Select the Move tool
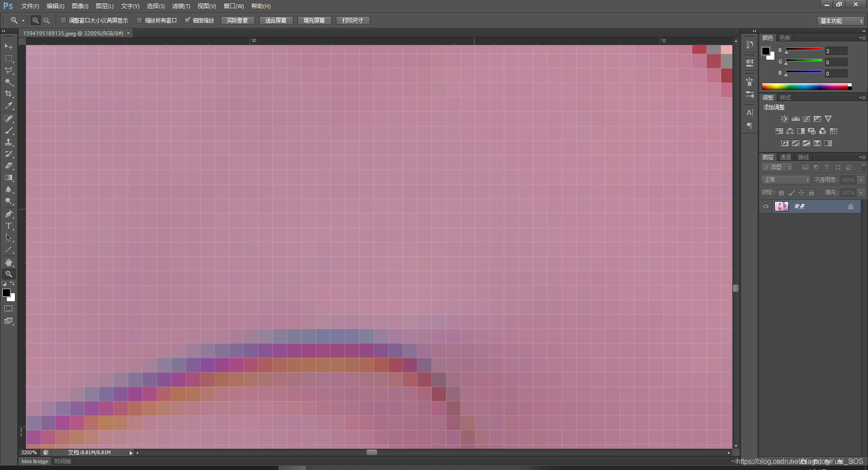Image resolution: width=868 pixels, height=470 pixels. (x=9, y=47)
